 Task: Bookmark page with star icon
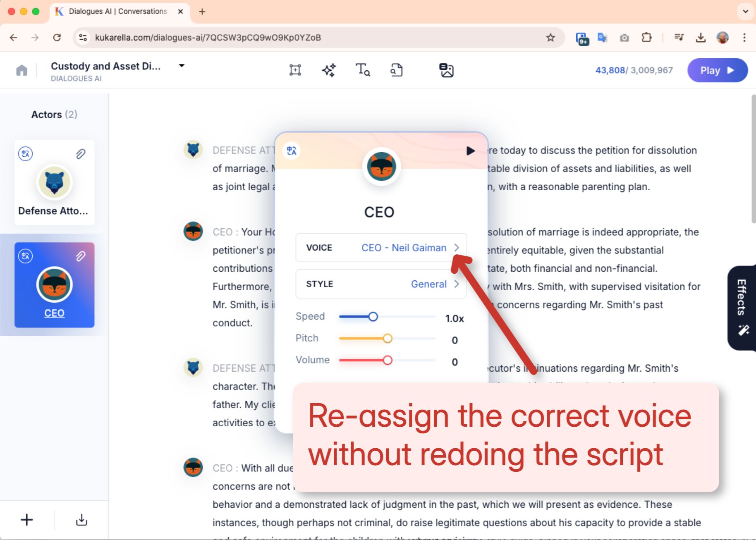click(550, 38)
